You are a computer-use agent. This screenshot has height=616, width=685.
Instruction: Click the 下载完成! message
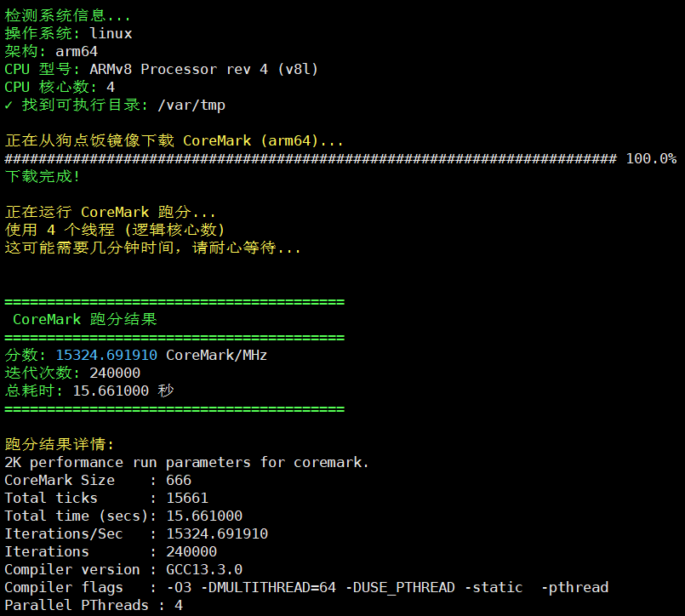(x=43, y=176)
